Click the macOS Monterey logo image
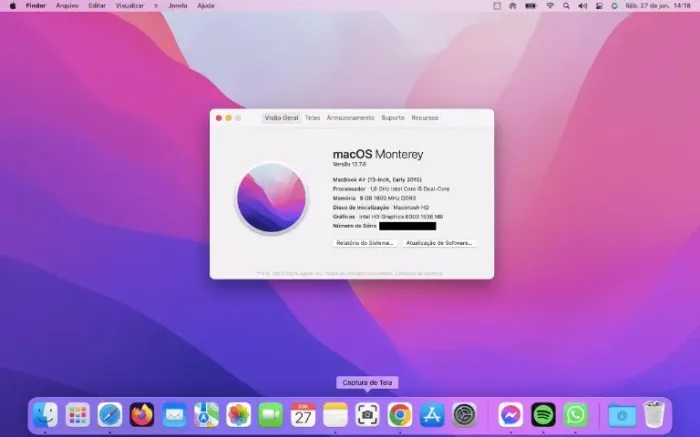Screen dimensions: 700x437 pyautogui.click(x=271, y=198)
